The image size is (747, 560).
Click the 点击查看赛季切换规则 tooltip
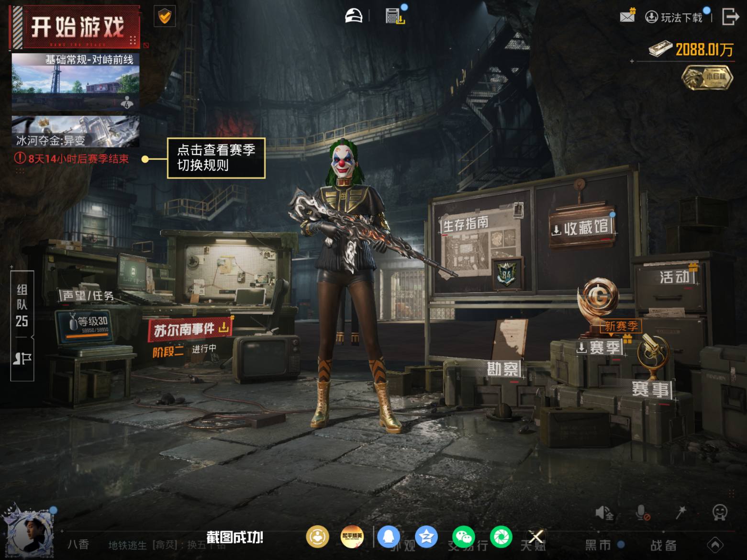[x=216, y=158]
